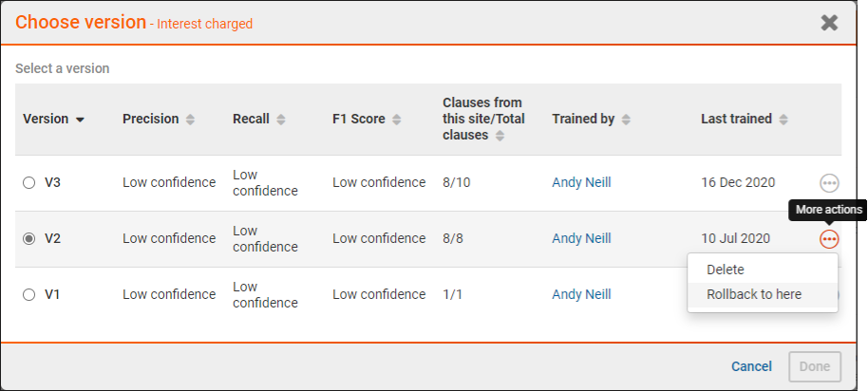Screen dimensions: 868x391
Task: Open Andy Neill link in V1 row
Action: [x=581, y=294]
